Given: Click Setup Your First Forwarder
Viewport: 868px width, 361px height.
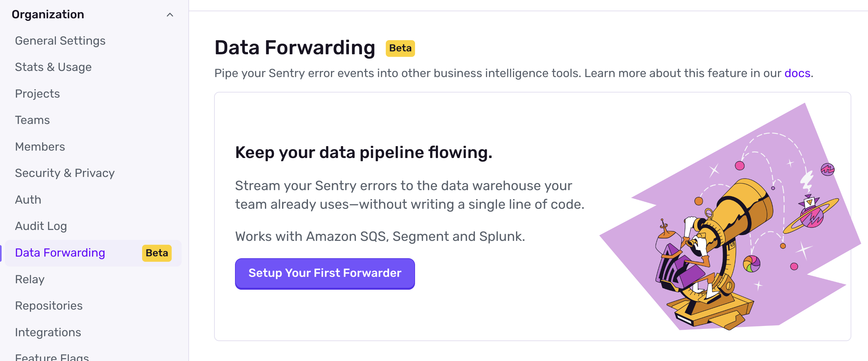Looking at the screenshot, I should [x=324, y=273].
